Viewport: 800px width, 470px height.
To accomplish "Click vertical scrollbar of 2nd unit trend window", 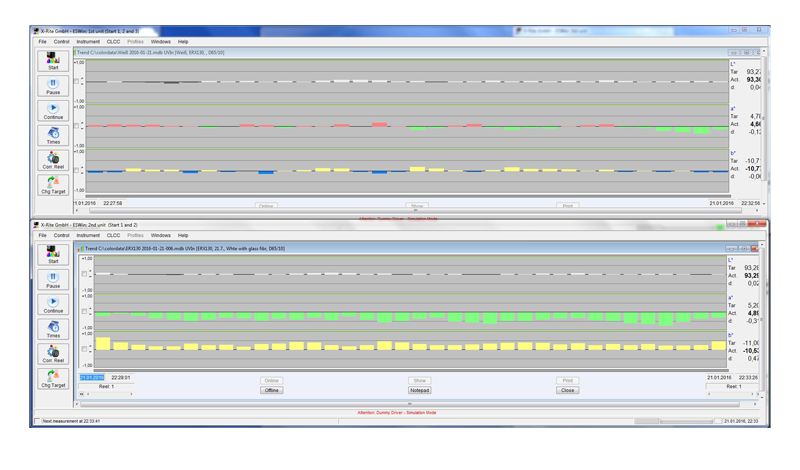I will click(762, 320).
